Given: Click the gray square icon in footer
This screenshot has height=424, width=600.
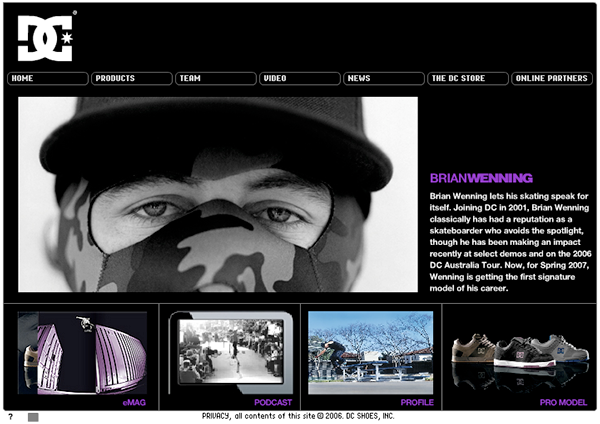Looking at the screenshot, I should (x=33, y=417).
